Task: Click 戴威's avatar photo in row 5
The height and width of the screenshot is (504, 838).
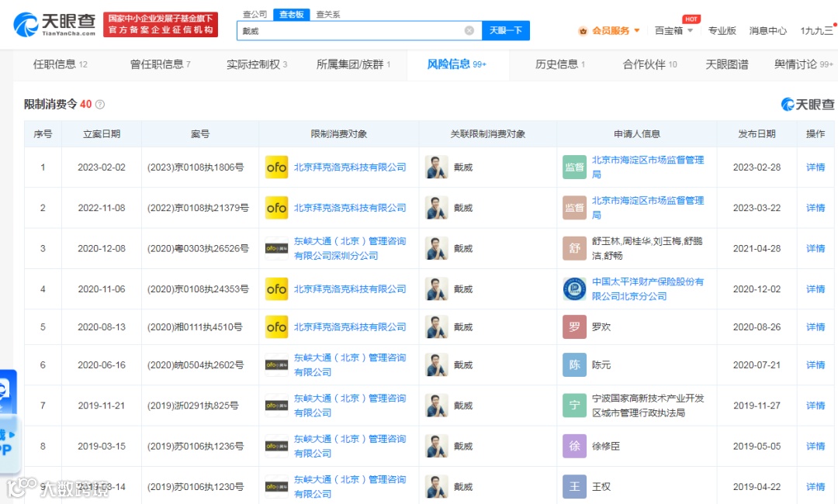Action: 437,326
